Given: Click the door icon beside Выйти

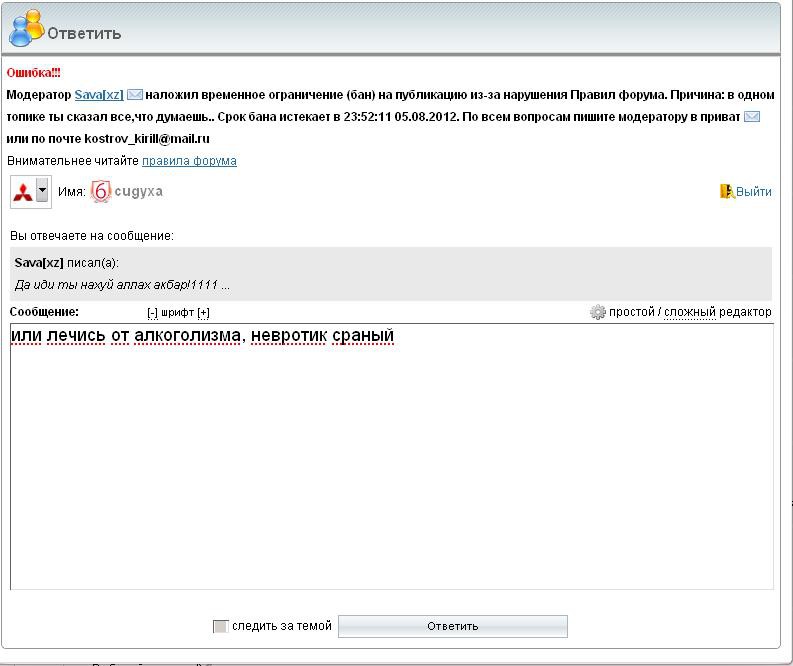Looking at the screenshot, I should (727, 191).
